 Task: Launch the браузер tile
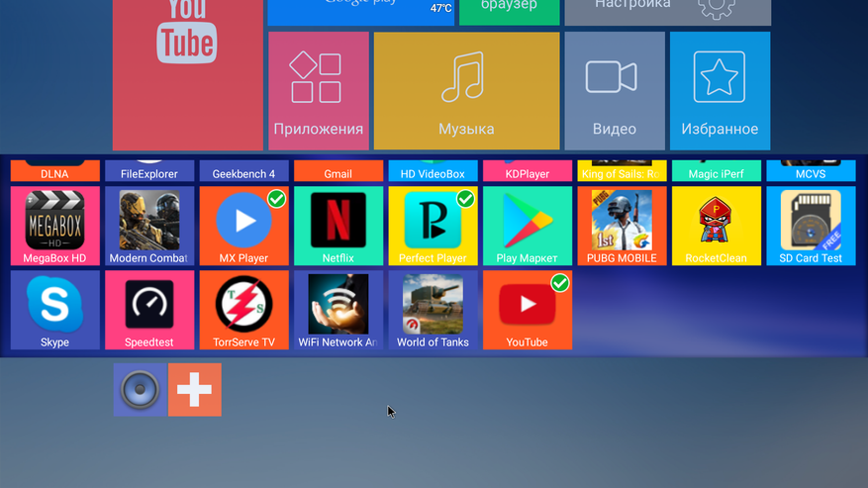(x=510, y=12)
